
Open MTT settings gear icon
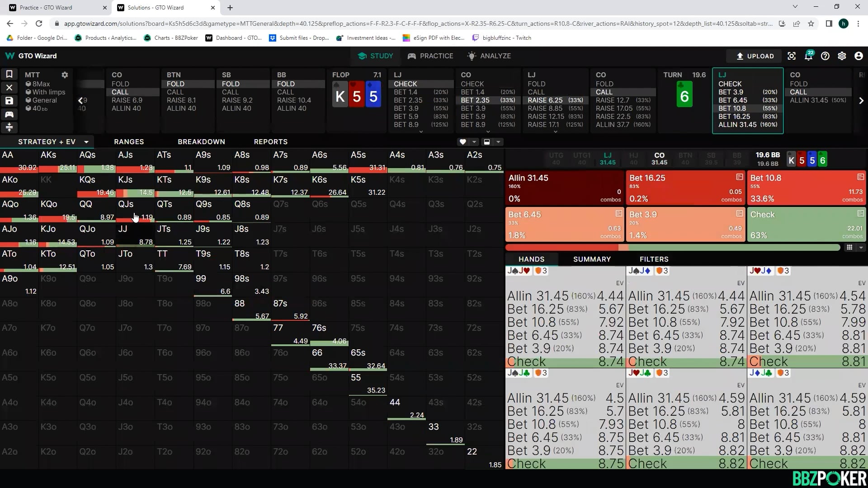point(65,75)
